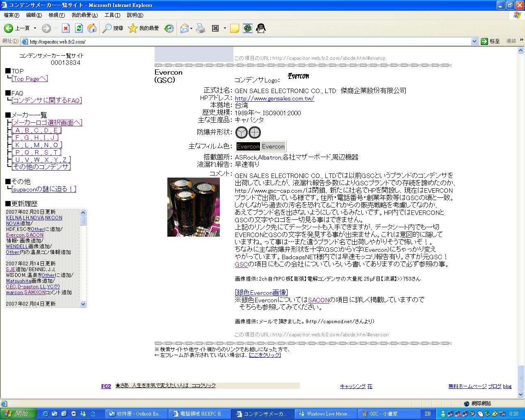
Task: Go to the Home page icon
Action: (92, 28)
